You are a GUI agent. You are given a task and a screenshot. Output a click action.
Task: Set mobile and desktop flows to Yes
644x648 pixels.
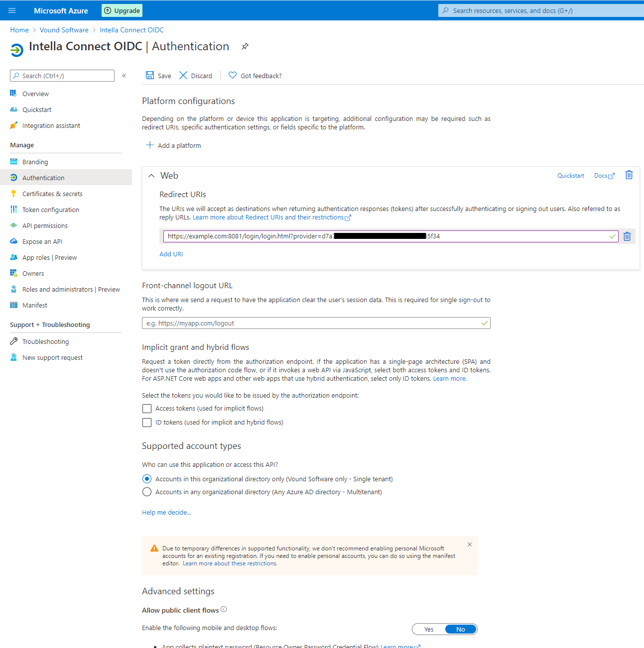click(x=428, y=629)
